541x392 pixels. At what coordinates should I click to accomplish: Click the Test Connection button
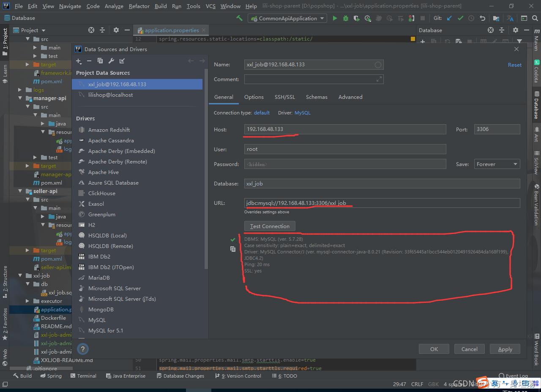pyautogui.click(x=270, y=226)
